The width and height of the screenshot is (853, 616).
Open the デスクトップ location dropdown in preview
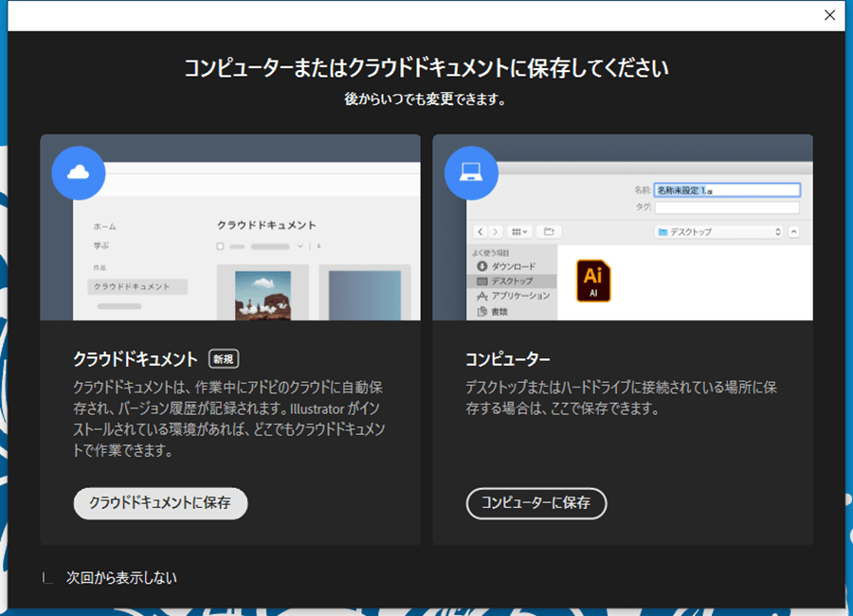(x=719, y=232)
